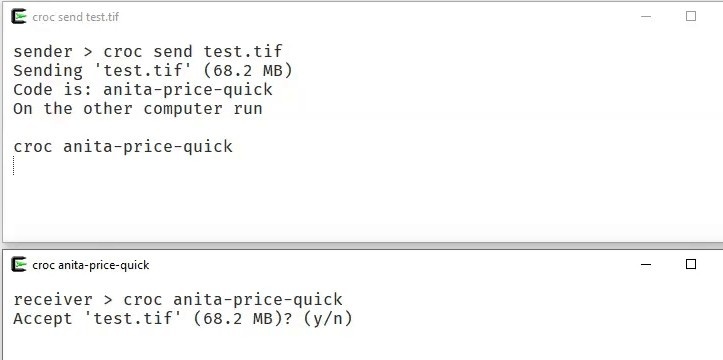The height and width of the screenshot is (360, 723).
Task: Click the terminal icon in the receiver window title bar
Action: (x=19, y=265)
